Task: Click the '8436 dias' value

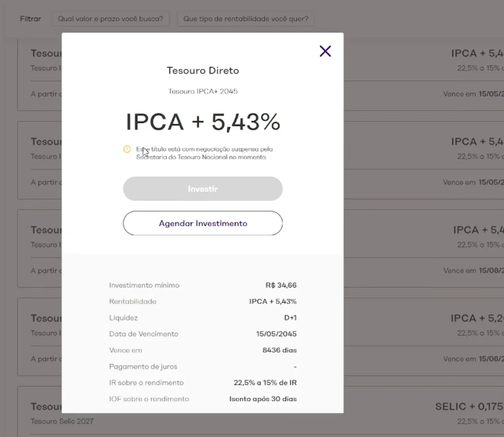Action: click(x=280, y=350)
